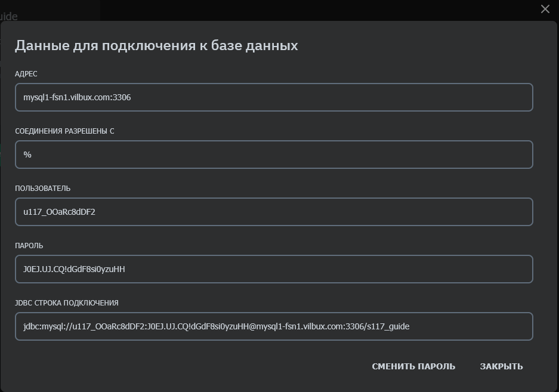
Task: Focus the АДРЕС input field
Action: coord(274,97)
